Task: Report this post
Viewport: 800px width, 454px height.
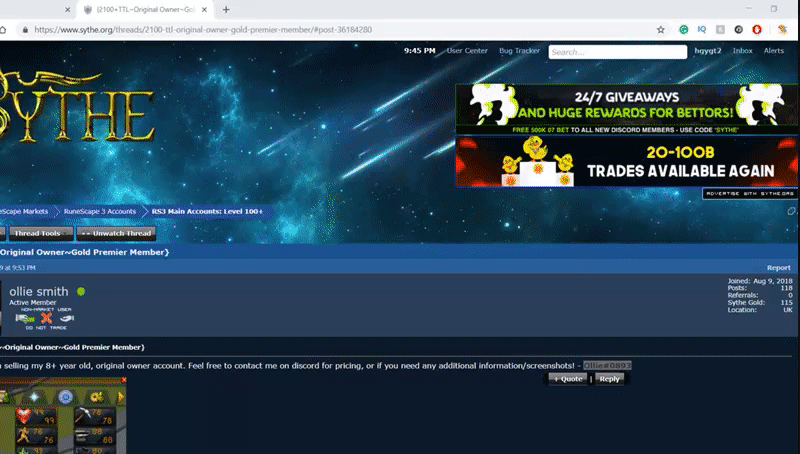Action: coord(779,268)
